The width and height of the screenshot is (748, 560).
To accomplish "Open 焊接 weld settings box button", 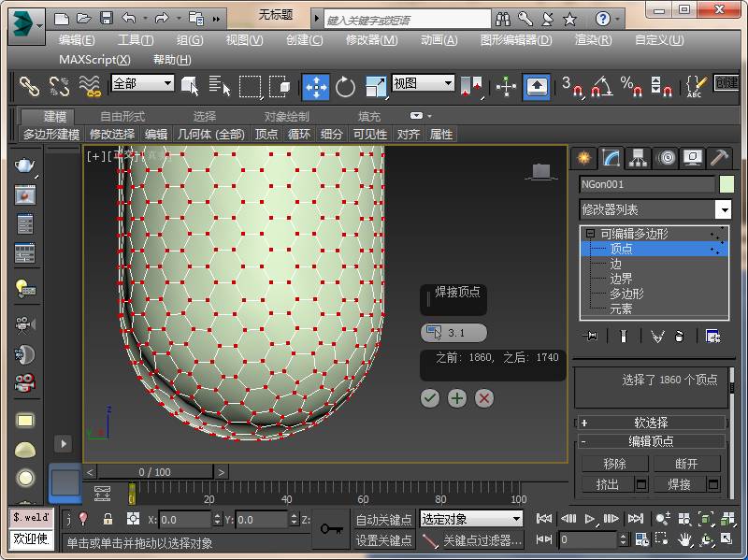I will pyautogui.click(x=713, y=484).
